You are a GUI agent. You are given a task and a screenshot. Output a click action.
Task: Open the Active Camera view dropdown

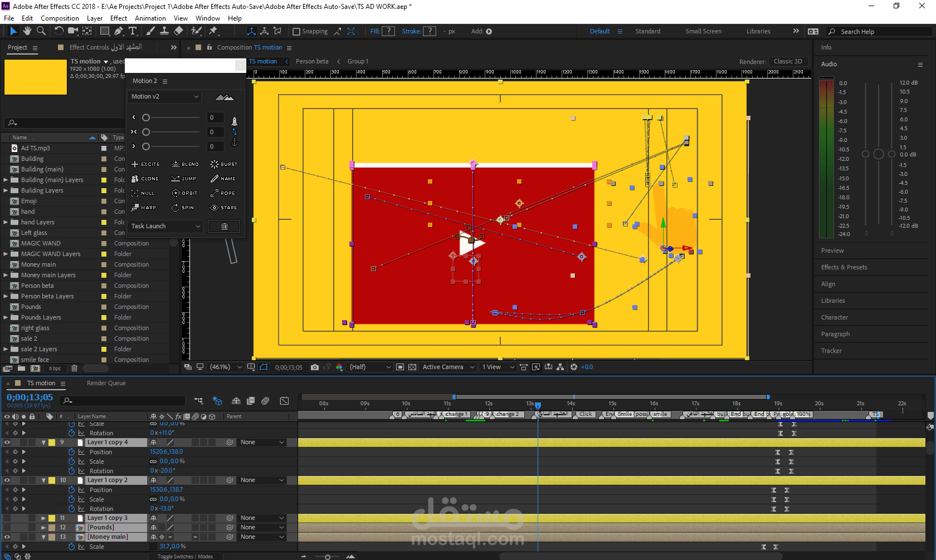448,367
